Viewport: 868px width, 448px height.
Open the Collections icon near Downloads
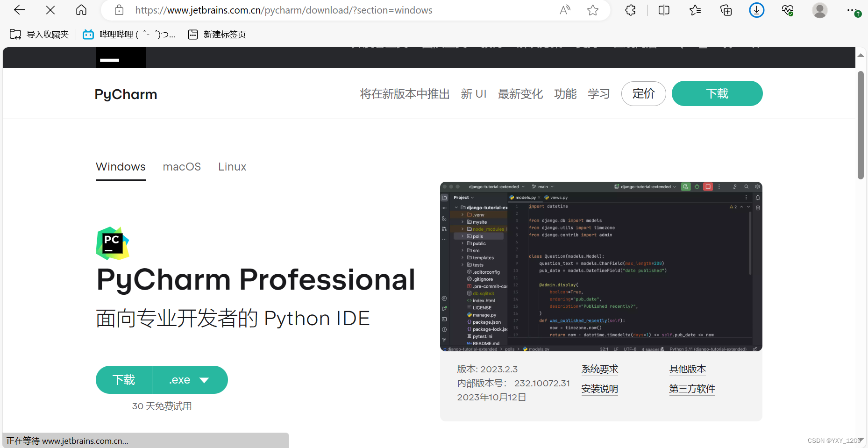coord(726,10)
